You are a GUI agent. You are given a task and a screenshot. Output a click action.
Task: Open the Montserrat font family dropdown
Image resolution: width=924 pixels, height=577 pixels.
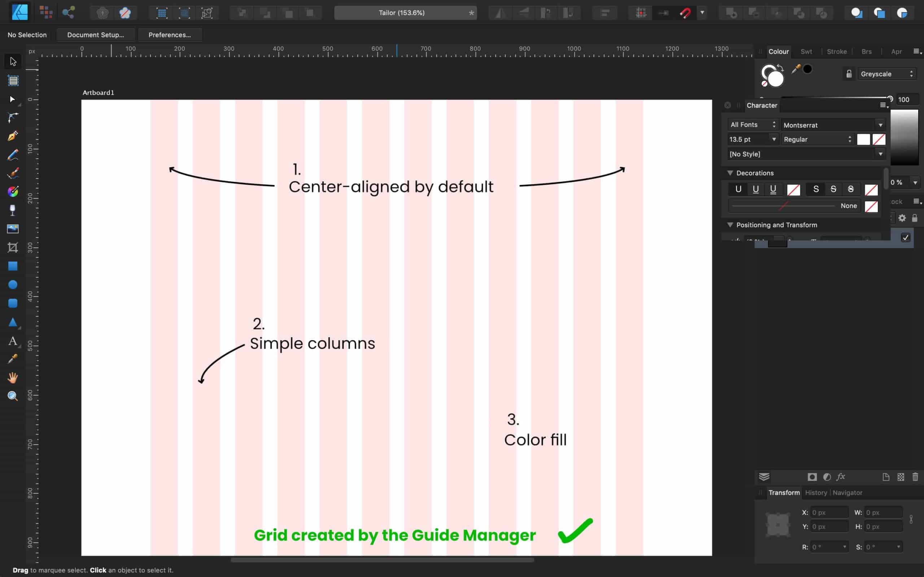tap(880, 125)
